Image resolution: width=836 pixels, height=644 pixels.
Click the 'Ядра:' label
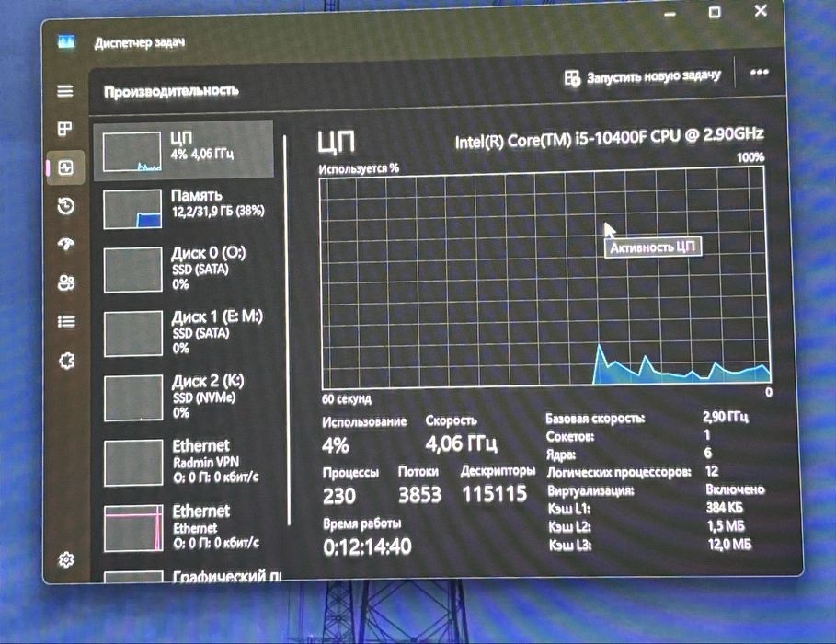click(561, 455)
